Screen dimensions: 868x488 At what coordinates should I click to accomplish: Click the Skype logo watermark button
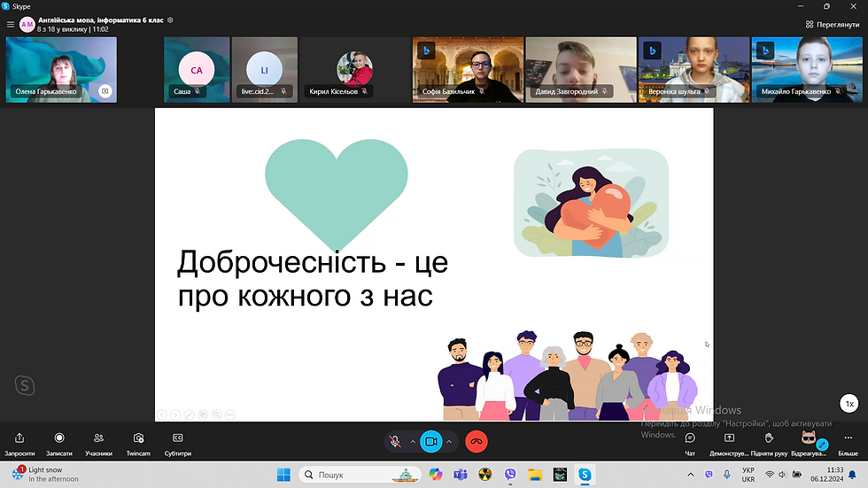(x=25, y=385)
